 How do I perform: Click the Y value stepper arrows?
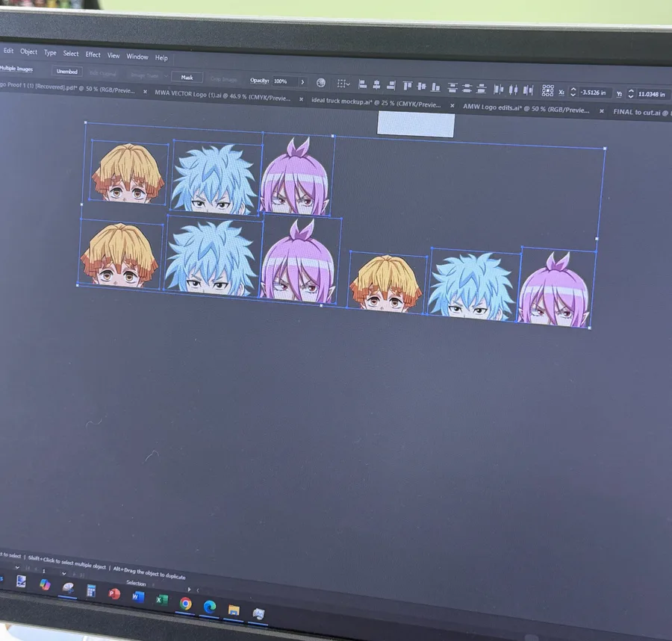coord(630,94)
